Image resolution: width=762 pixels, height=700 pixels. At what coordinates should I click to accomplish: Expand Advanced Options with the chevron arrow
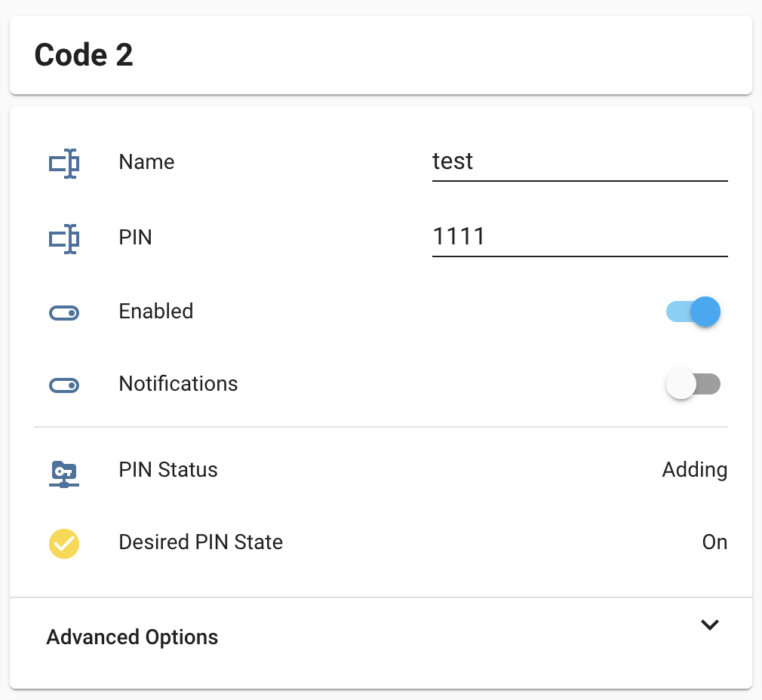click(709, 625)
